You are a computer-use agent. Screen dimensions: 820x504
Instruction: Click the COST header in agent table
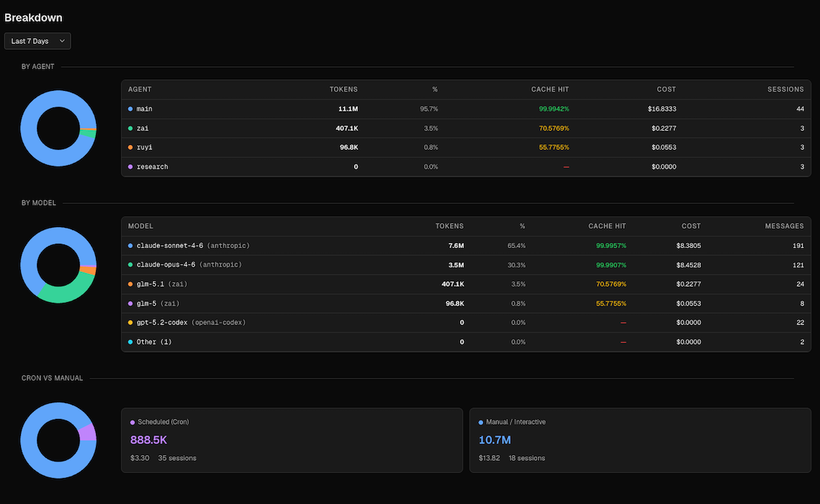click(666, 89)
